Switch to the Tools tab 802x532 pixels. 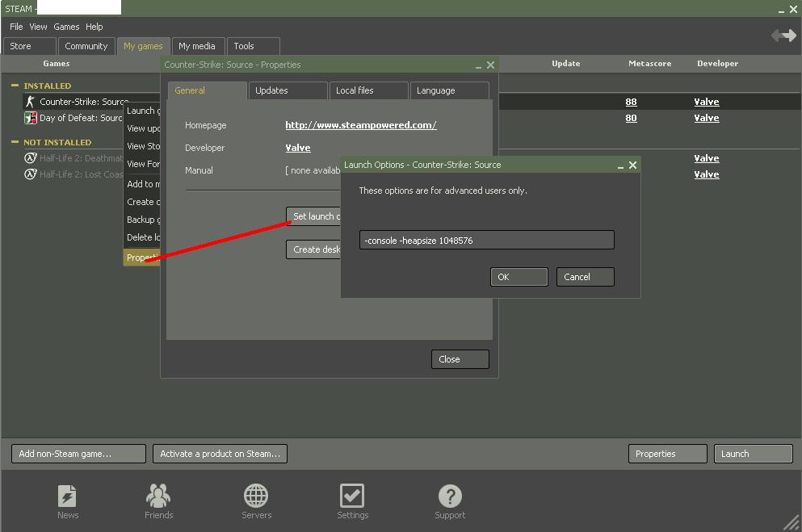(x=253, y=46)
